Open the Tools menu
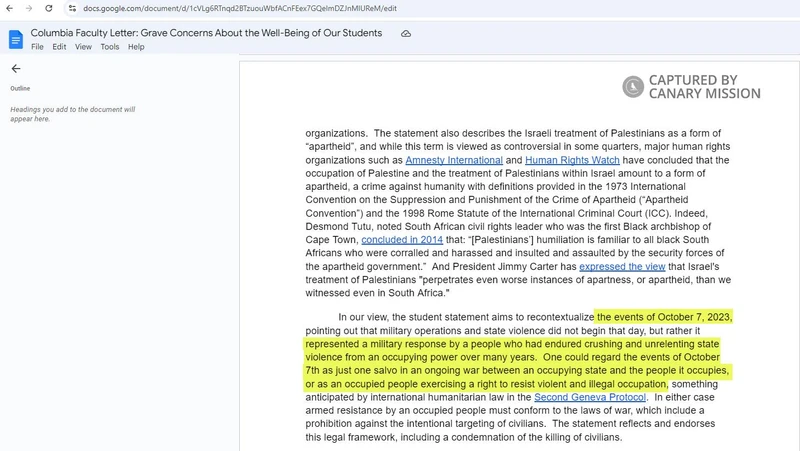The image size is (800, 451). 110,47
